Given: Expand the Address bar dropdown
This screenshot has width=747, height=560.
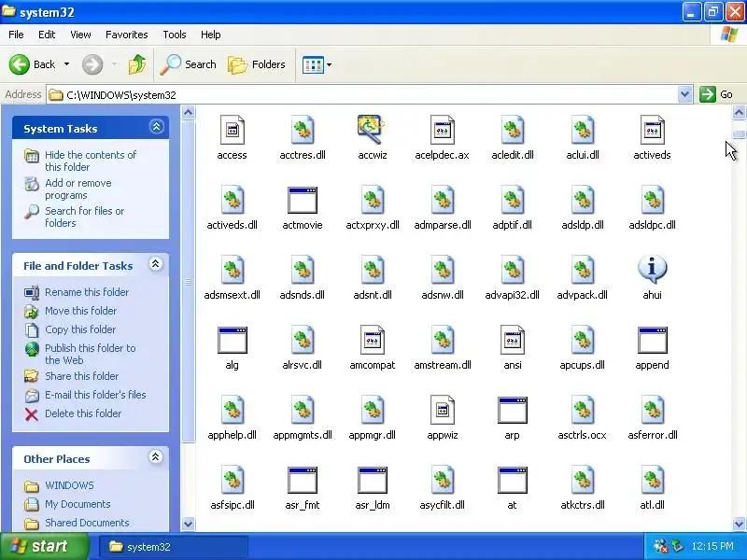Looking at the screenshot, I should click(684, 94).
